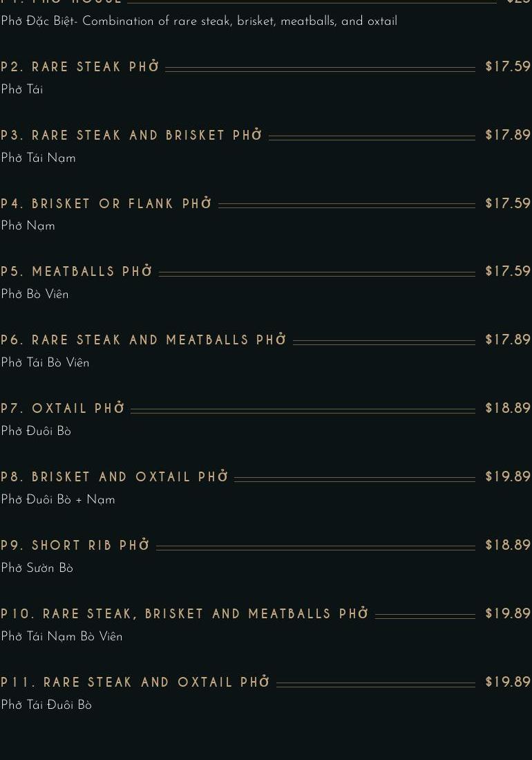Select the $18.89 price beside Short Rib Phở
This screenshot has height=760, width=532.
tap(508, 546)
